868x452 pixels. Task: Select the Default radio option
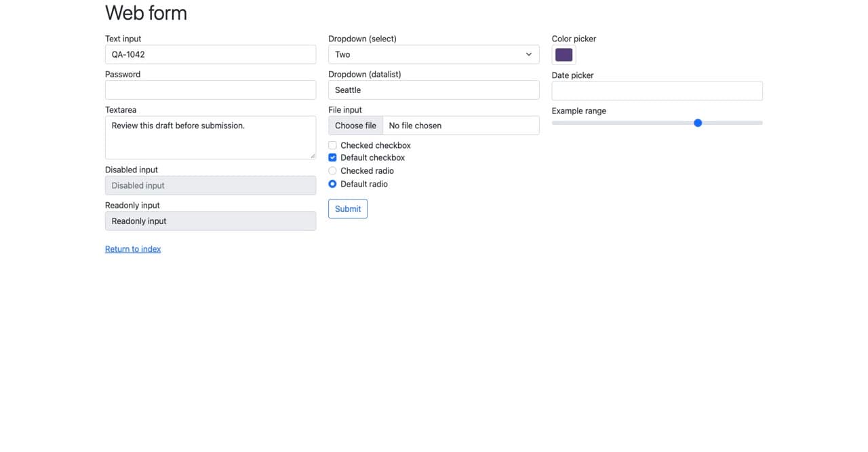click(332, 184)
